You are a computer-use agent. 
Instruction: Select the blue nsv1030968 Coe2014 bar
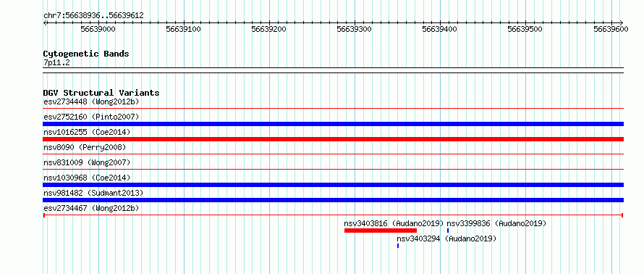333,185
